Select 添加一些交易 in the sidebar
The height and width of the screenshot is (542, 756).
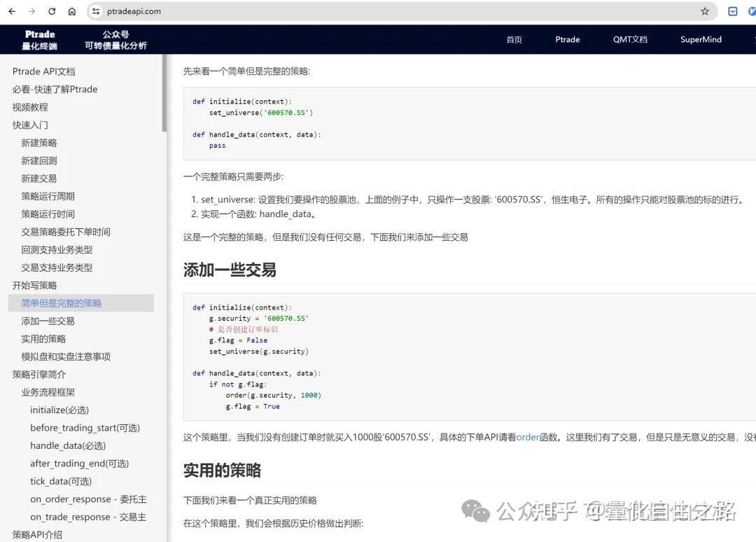click(47, 321)
